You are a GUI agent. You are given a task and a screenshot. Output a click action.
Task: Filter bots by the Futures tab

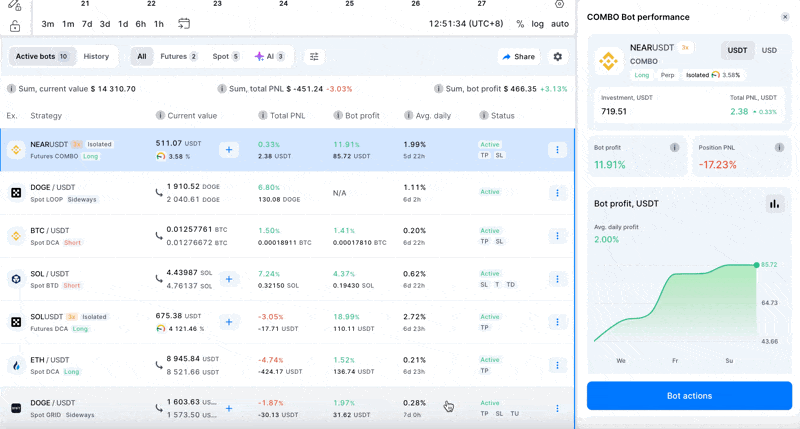[179, 57]
